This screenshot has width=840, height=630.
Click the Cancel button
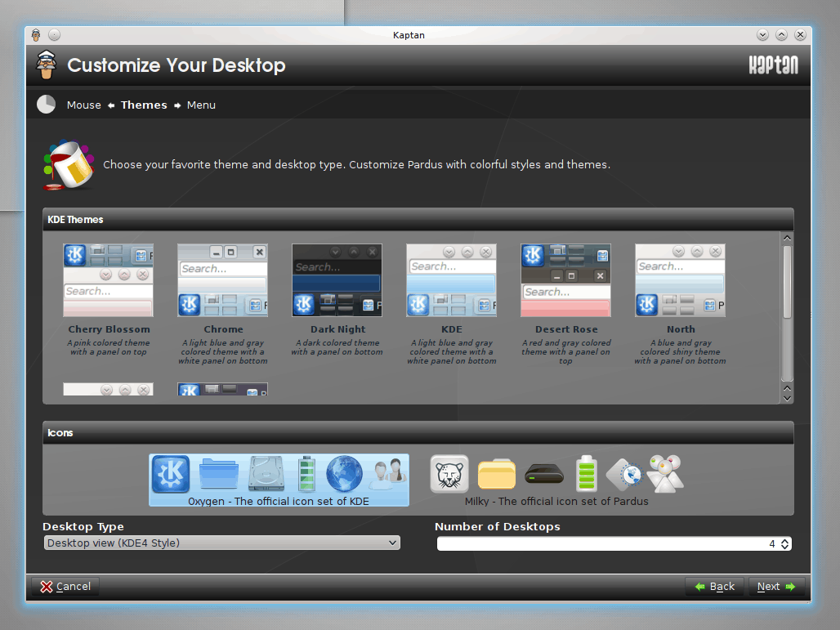point(65,587)
